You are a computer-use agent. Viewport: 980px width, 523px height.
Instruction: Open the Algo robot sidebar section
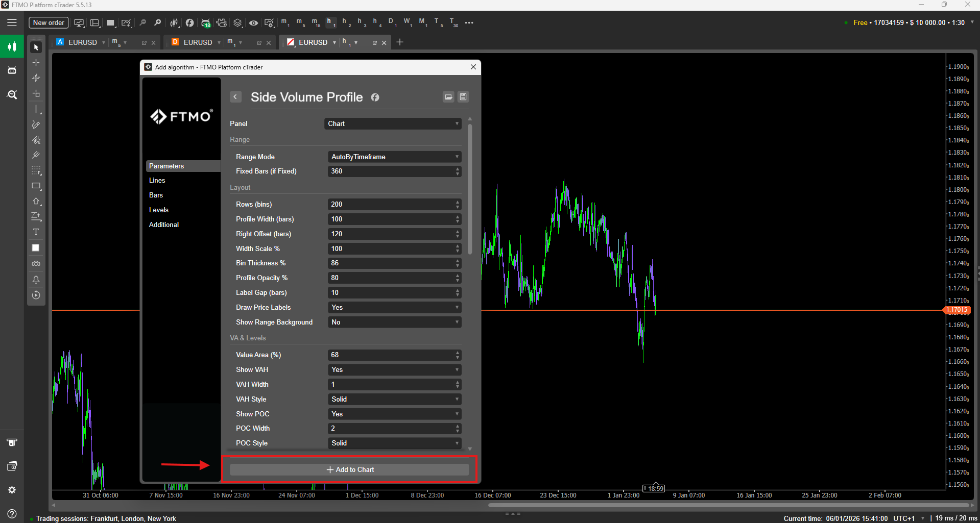click(12, 70)
